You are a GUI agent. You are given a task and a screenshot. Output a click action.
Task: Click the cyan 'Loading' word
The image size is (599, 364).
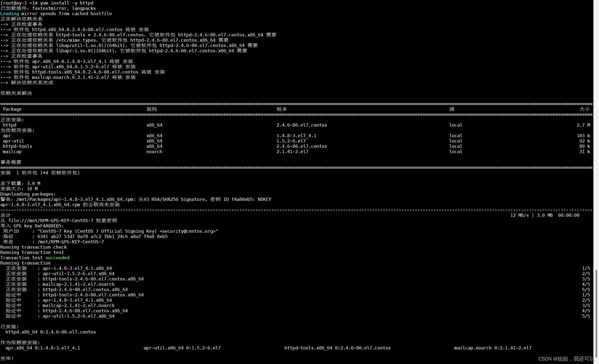pos(10,14)
